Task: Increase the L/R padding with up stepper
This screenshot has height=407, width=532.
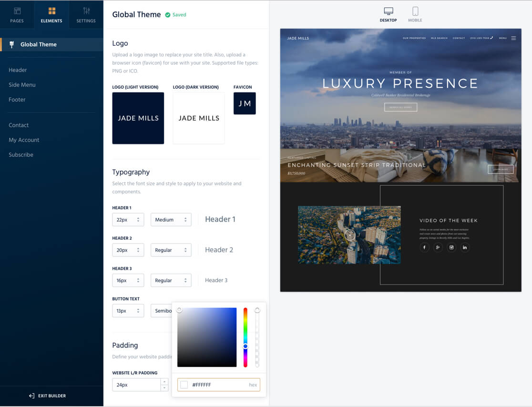Action: pos(164,382)
